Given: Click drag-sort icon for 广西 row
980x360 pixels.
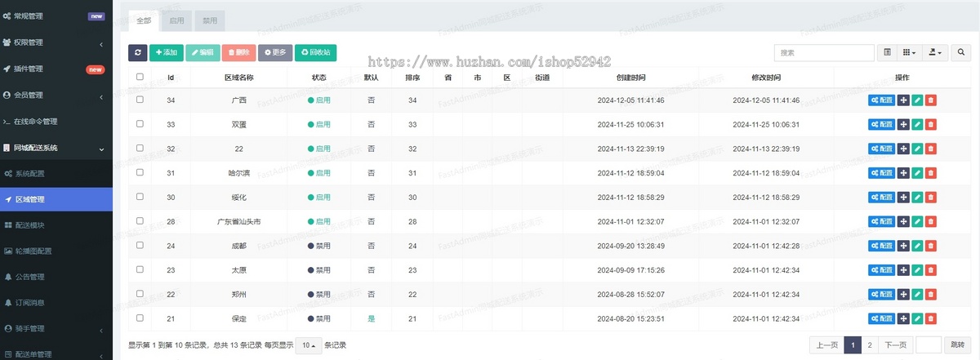Looking at the screenshot, I should tap(903, 100).
